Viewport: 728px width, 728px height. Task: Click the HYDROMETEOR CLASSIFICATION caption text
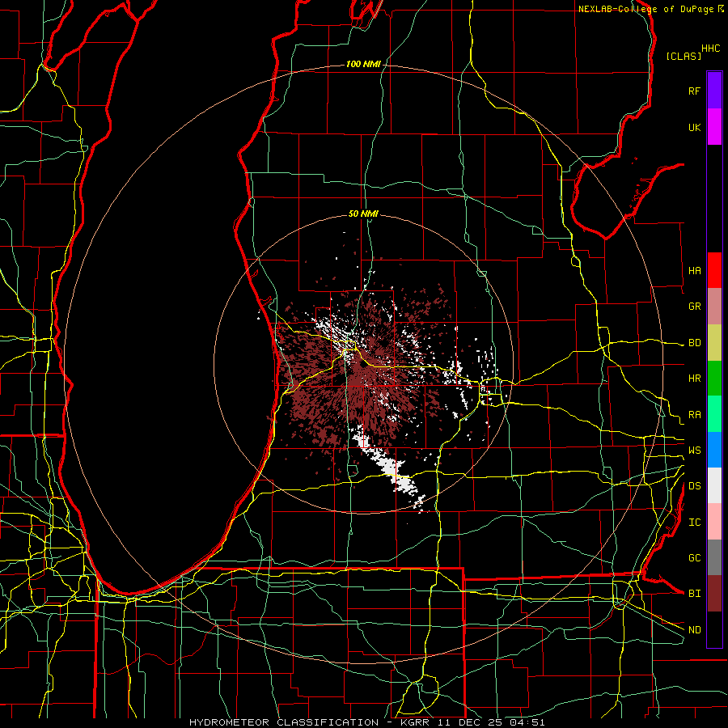(x=284, y=722)
